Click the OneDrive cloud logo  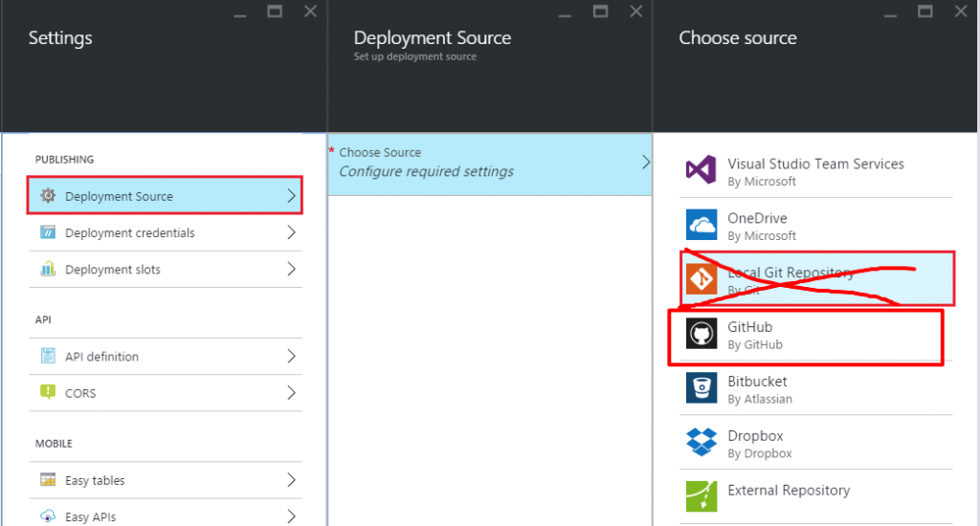pos(702,225)
